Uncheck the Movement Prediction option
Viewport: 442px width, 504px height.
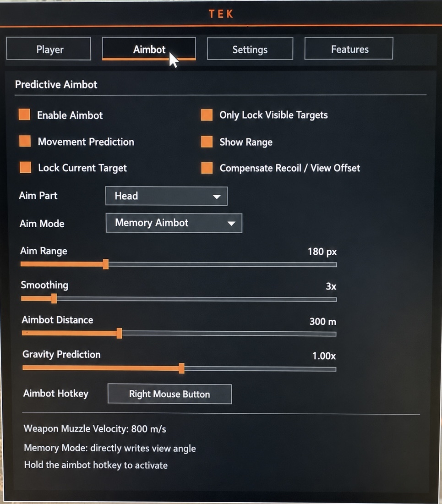(x=25, y=141)
